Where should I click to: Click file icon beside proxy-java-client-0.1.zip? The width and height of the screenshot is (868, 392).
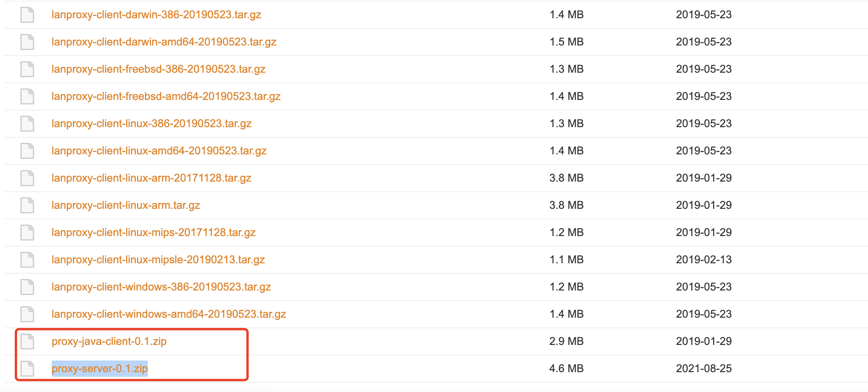tap(27, 341)
